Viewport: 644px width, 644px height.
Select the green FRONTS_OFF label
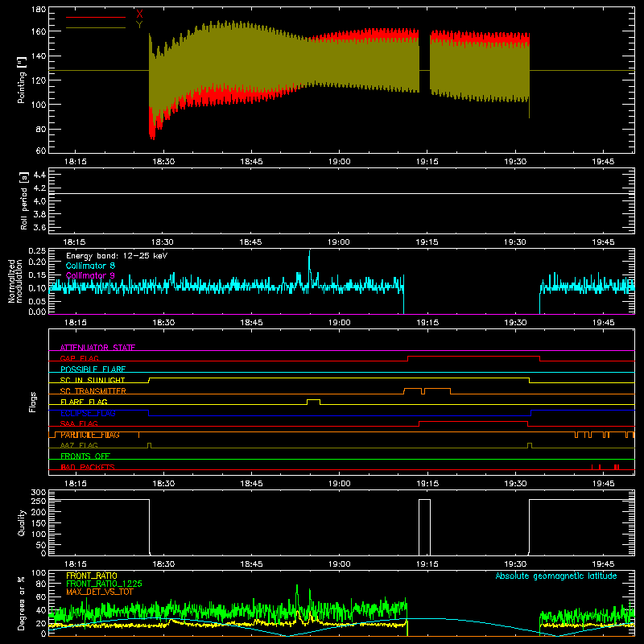coord(85,456)
